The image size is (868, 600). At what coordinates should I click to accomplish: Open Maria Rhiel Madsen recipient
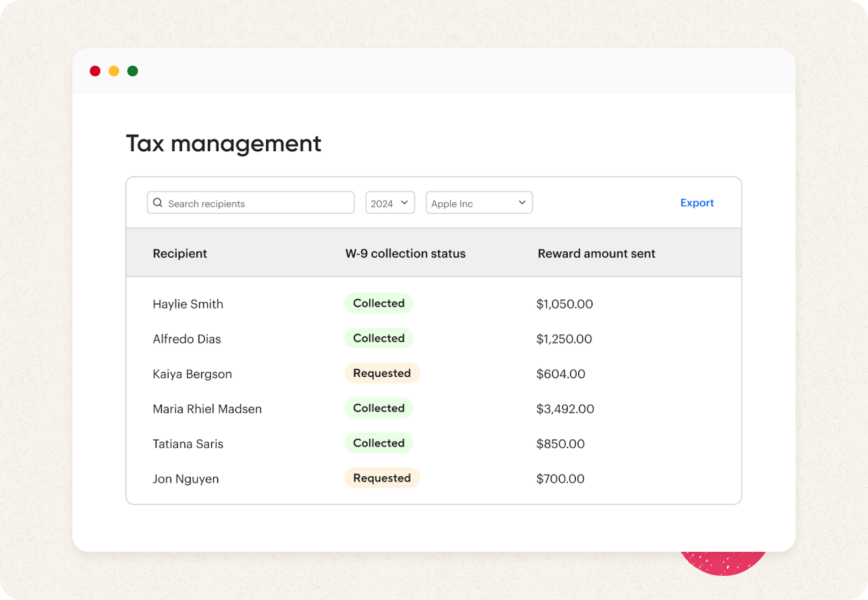[x=207, y=409]
